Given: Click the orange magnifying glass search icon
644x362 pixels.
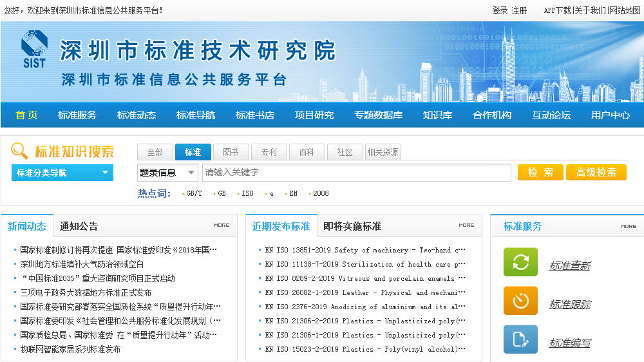Looking at the screenshot, I should point(20,151).
